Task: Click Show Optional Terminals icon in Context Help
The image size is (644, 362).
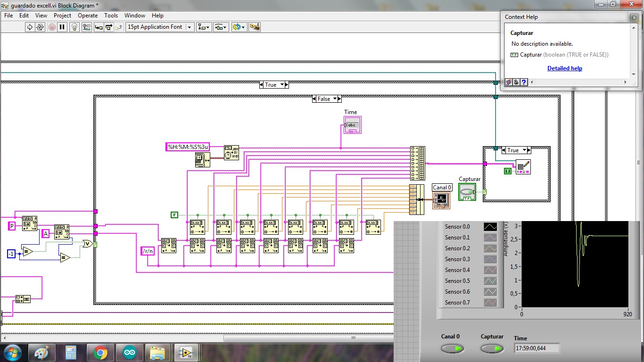Action: 509,82
